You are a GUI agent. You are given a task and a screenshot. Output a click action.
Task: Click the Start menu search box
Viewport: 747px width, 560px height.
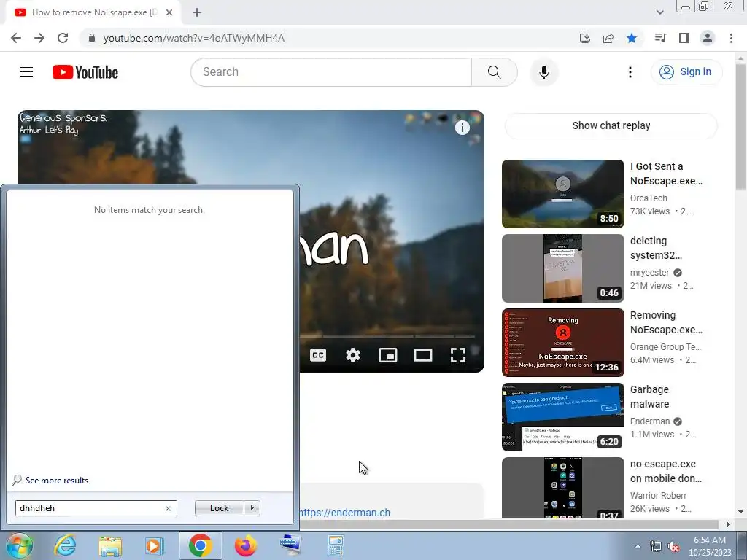96,508
